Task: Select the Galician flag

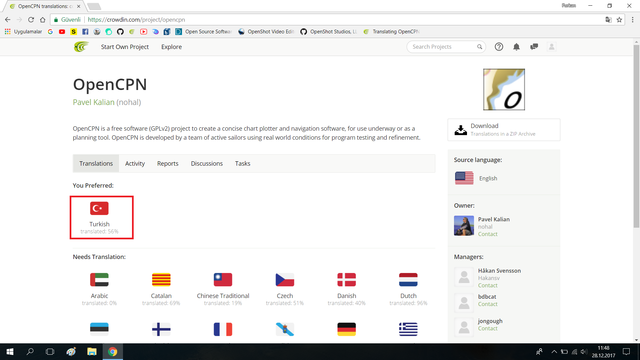Action: (284, 329)
